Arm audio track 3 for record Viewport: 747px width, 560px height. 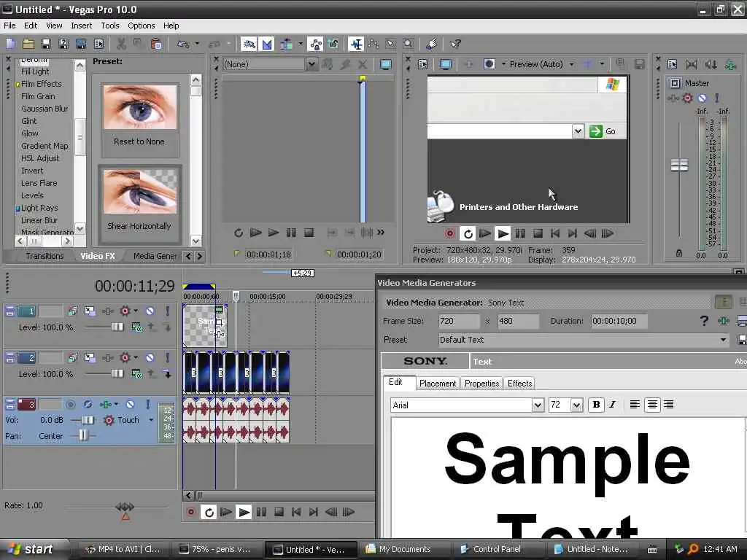click(71, 405)
